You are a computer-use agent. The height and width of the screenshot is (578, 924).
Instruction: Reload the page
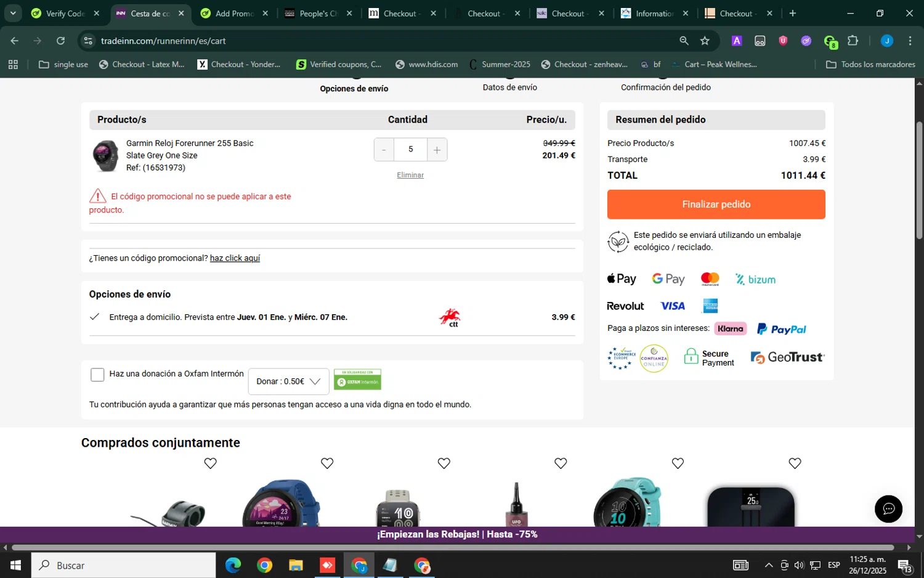[x=60, y=41]
